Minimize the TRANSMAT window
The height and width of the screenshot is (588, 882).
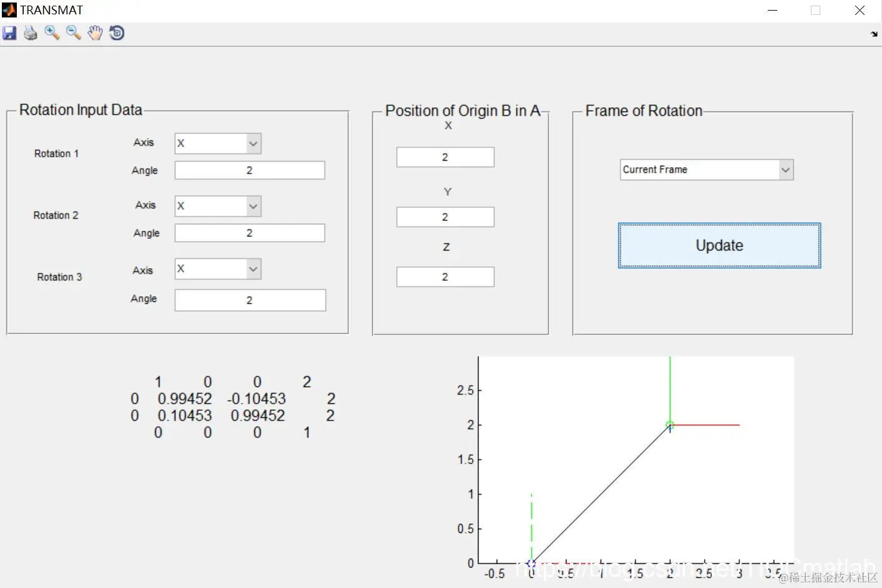(x=772, y=10)
